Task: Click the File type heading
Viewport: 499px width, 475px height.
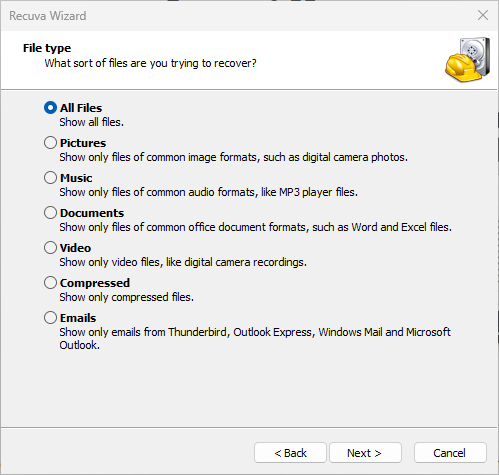Action: tap(47, 48)
